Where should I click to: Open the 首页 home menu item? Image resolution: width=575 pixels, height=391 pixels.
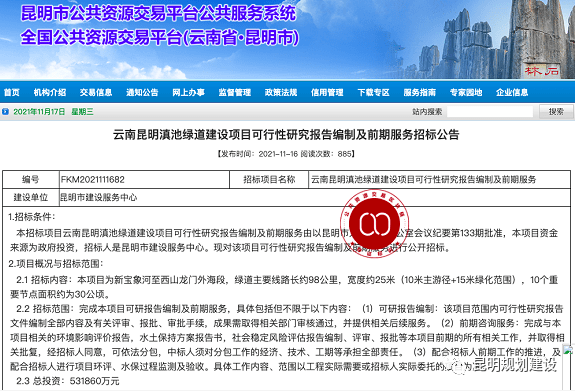(x=11, y=92)
